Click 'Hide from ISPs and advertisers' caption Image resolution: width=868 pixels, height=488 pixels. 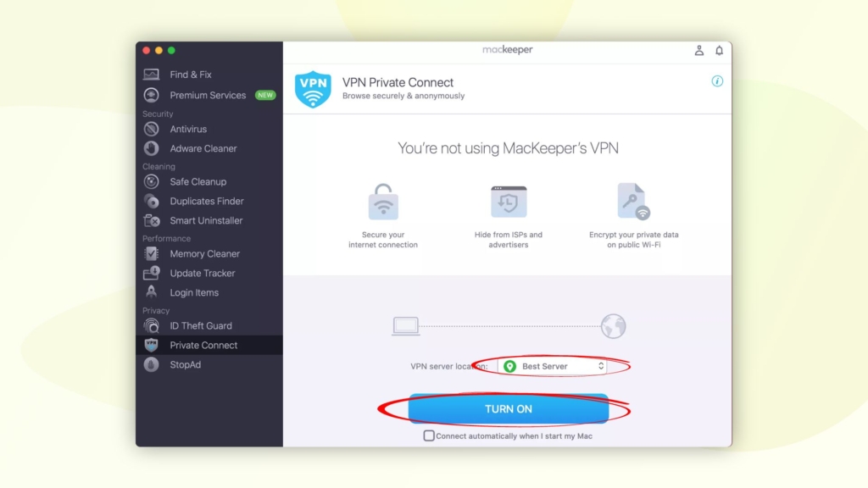pos(509,240)
